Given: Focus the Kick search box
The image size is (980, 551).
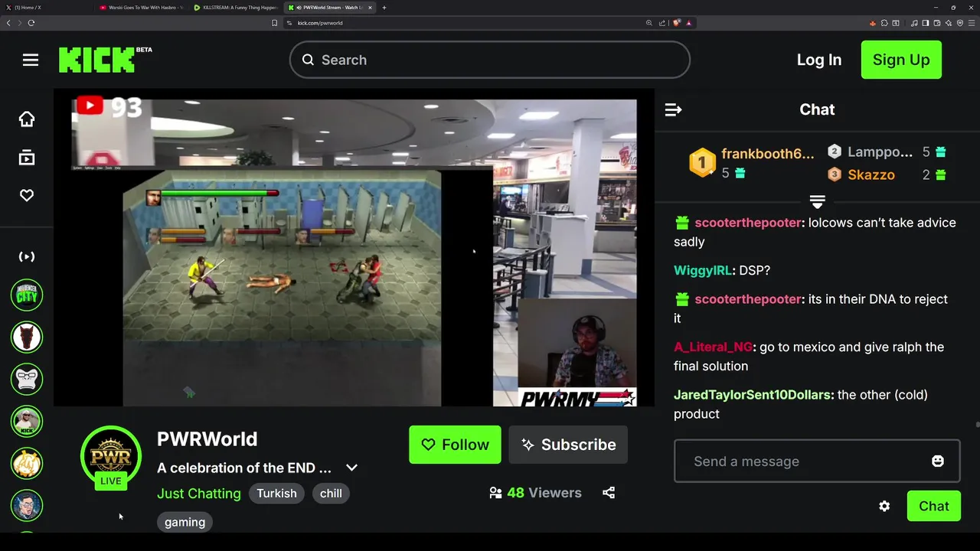Looking at the screenshot, I should (x=489, y=60).
